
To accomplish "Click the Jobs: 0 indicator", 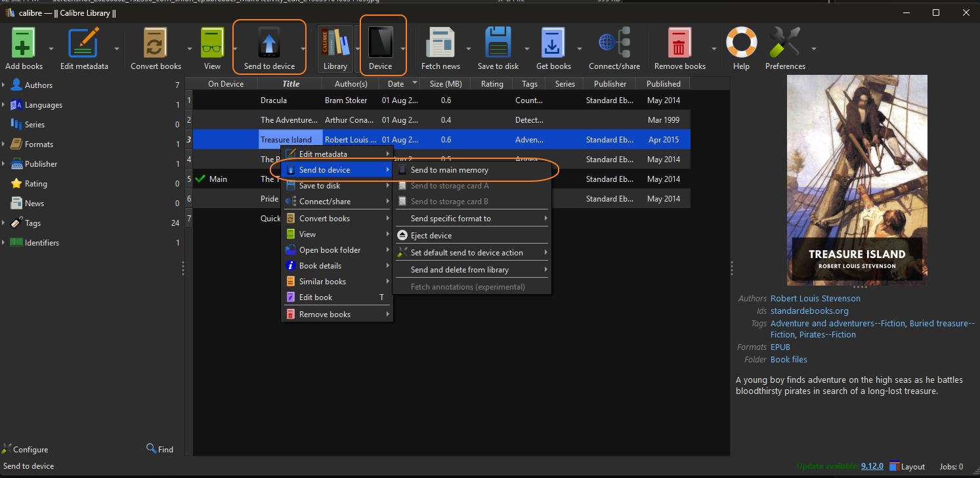I will pos(951,467).
